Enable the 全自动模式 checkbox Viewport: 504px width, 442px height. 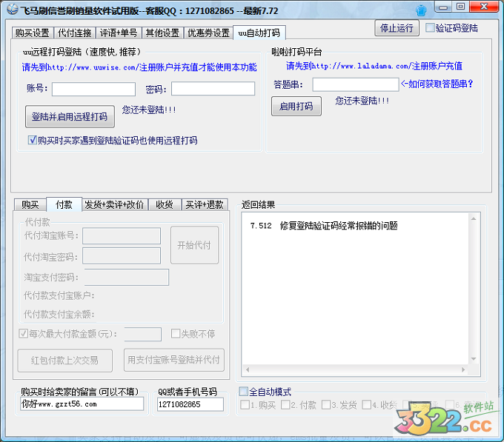(x=243, y=391)
